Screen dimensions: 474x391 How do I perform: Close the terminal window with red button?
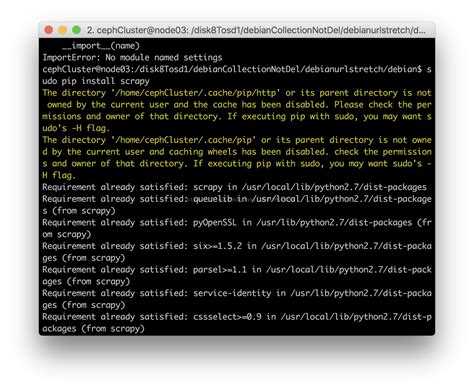(49, 30)
